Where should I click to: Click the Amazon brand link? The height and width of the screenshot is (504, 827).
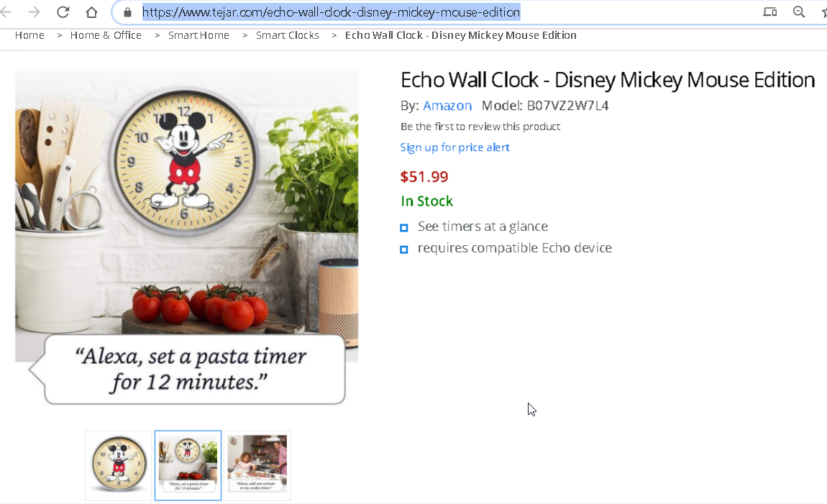447,106
